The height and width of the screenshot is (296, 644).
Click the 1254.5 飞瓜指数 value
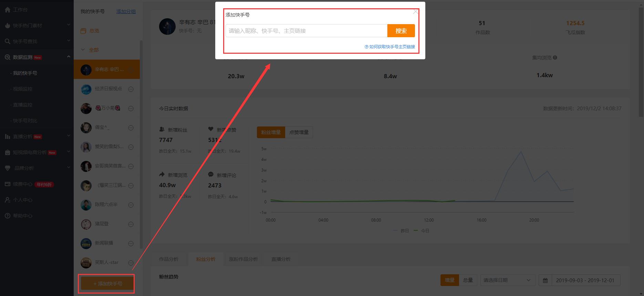coord(575,23)
